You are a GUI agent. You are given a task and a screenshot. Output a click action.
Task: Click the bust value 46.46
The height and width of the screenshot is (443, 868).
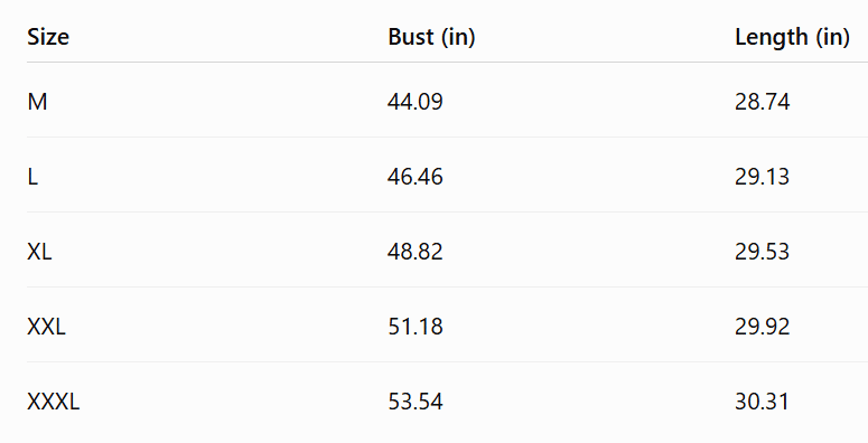[415, 177]
